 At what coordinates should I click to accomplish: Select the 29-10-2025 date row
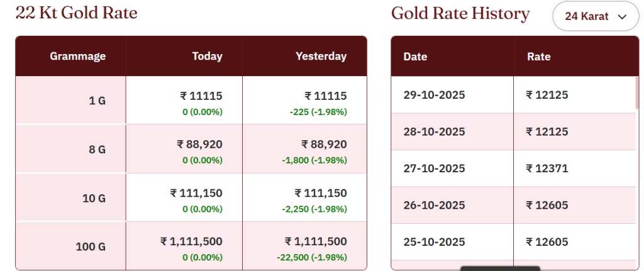pos(434,96)
